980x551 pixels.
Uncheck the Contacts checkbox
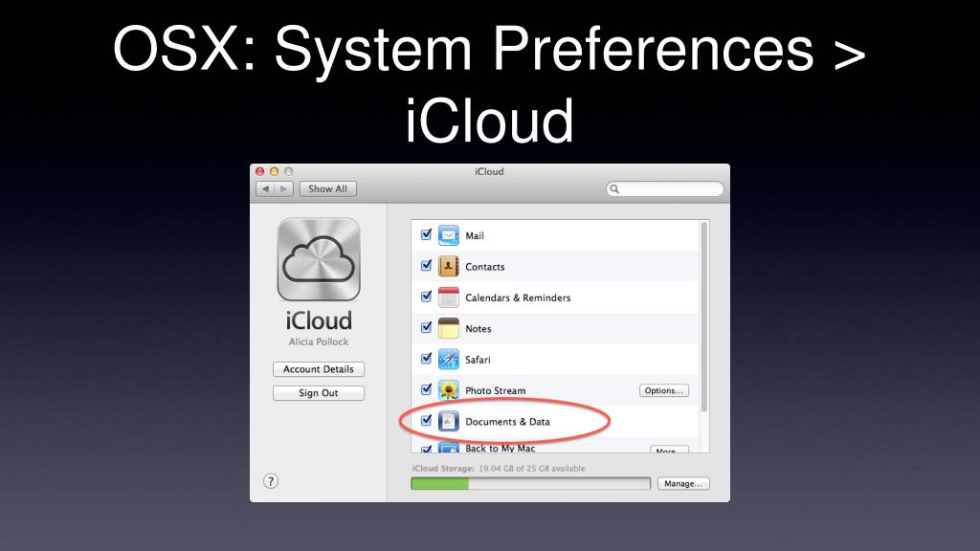click(426, 266)
